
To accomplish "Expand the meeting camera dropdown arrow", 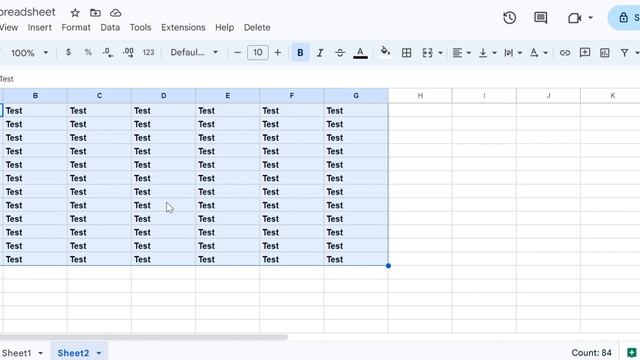I will [x=590, y=18].
